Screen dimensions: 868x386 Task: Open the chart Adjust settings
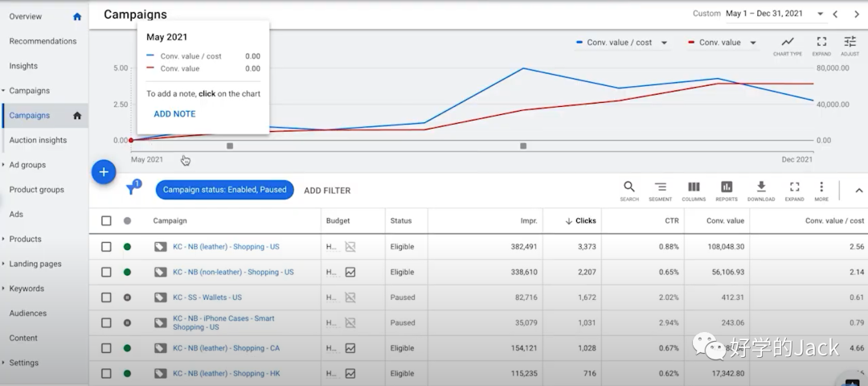[850, 45]
